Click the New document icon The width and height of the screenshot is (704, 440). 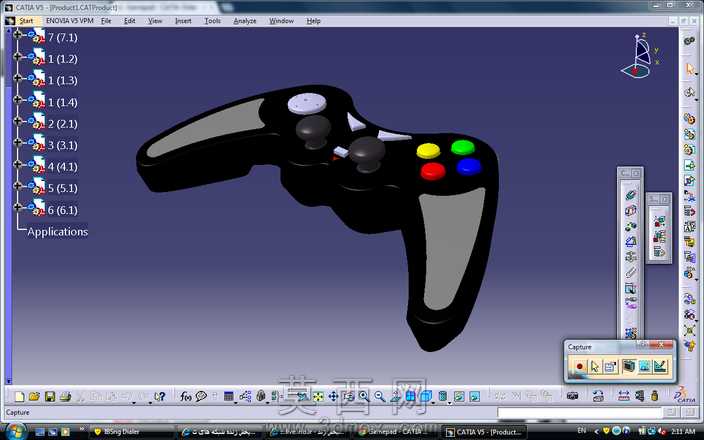pos(19,396)
